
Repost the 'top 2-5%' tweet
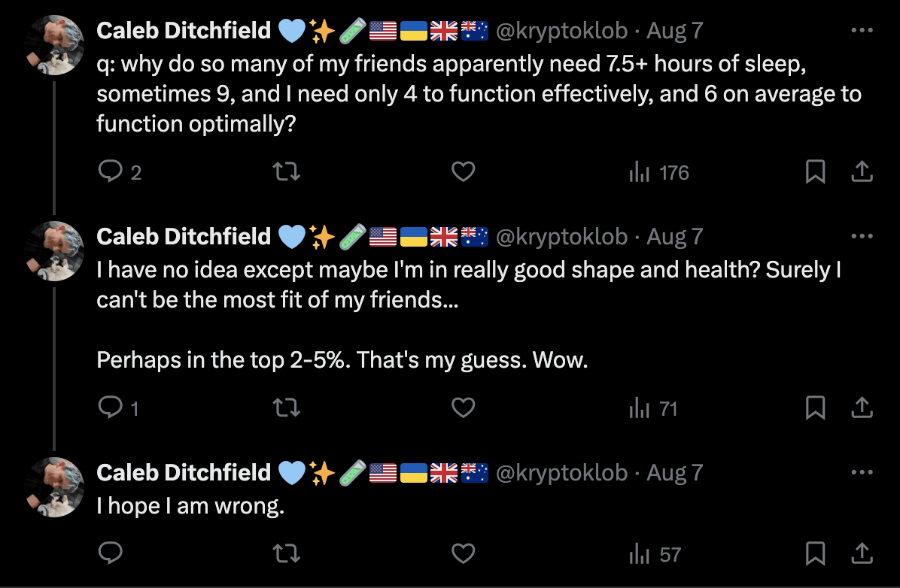pyautogui.click(x=286, y=408)
